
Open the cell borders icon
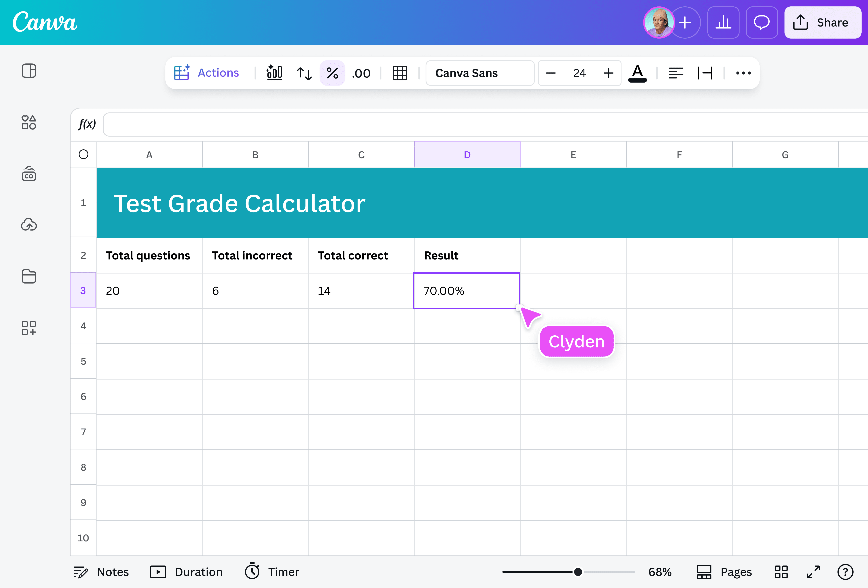click(x=400, y=73)
